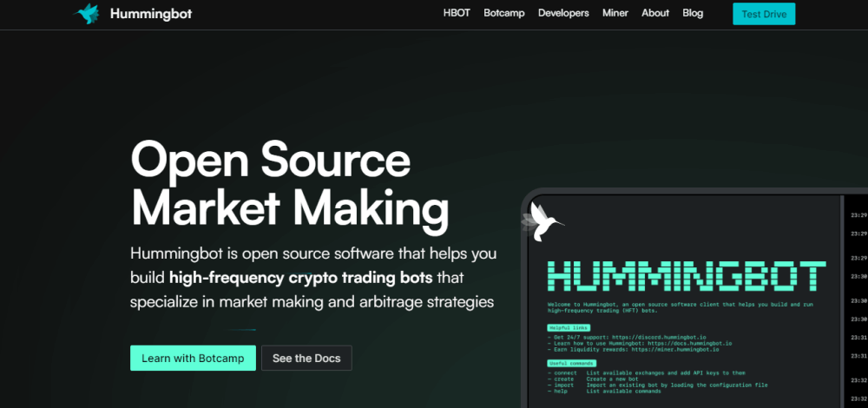Click the docs.hummingbot.io line in terminal
Viewport: 868px width, 408px height.
coord(640,343)
